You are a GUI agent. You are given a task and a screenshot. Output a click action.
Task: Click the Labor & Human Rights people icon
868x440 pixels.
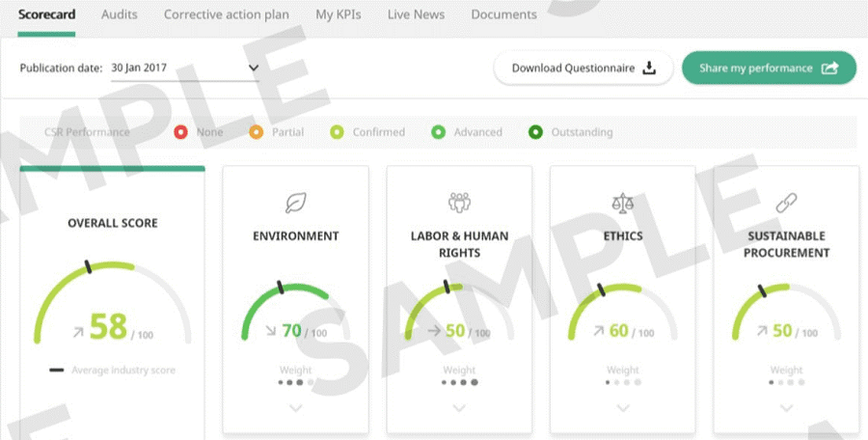(459, 203)
